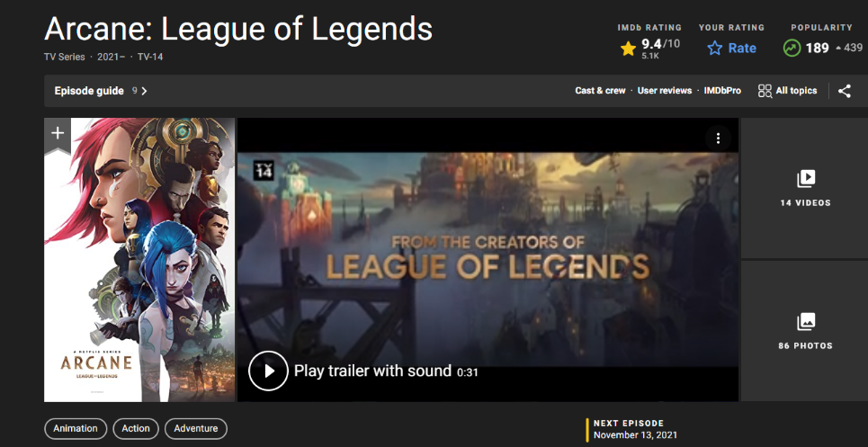Open Cast & crew page
This screenshot has height=447, width=868.
[x=600, y=91]
